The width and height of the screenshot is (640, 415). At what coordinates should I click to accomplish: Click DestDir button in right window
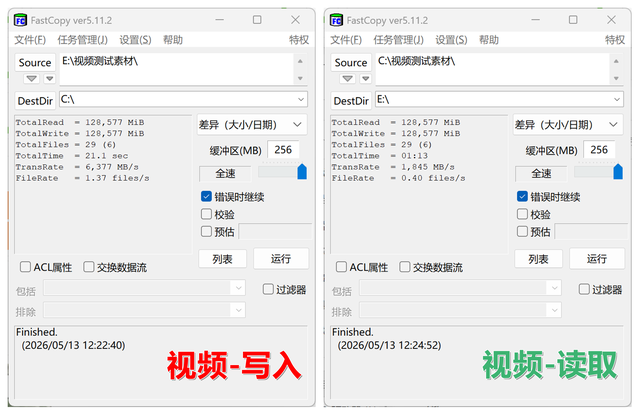(351, 101)
